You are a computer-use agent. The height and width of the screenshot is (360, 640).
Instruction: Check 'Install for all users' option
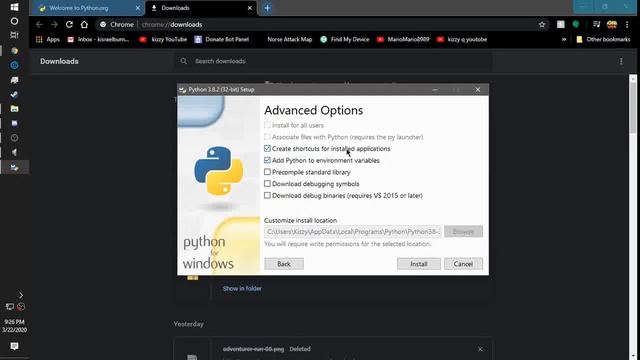click(267, 125)
